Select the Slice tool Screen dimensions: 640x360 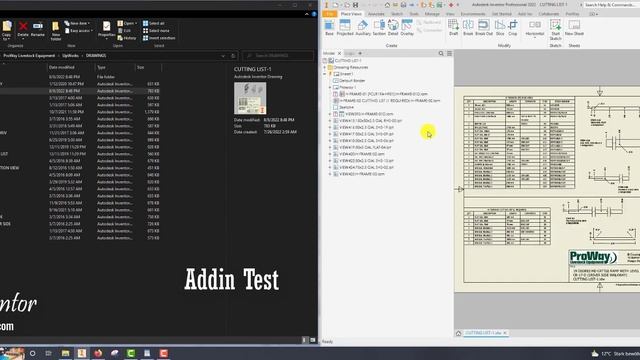(500, 28)
